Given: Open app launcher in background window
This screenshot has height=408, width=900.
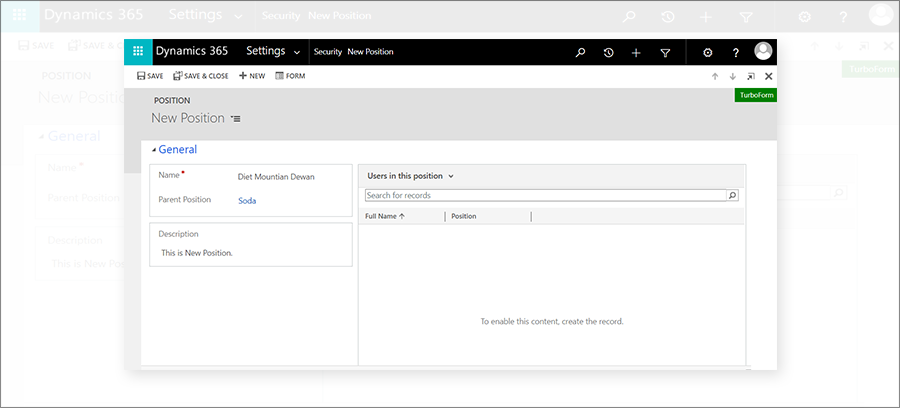Looking at the screenshot, I should (20, 15).
